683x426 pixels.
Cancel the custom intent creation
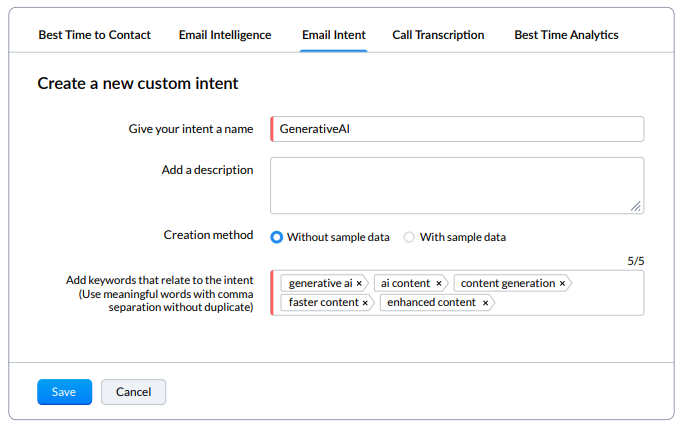click(x=133, y=392)
